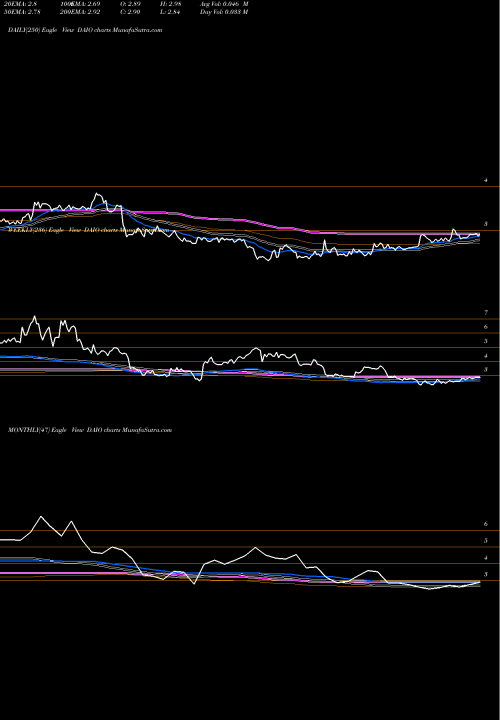This screenshot has height=720, width=500.
Task: Click the MONTHLY(47) Eagle View chart title
Action: click(90, 430)
